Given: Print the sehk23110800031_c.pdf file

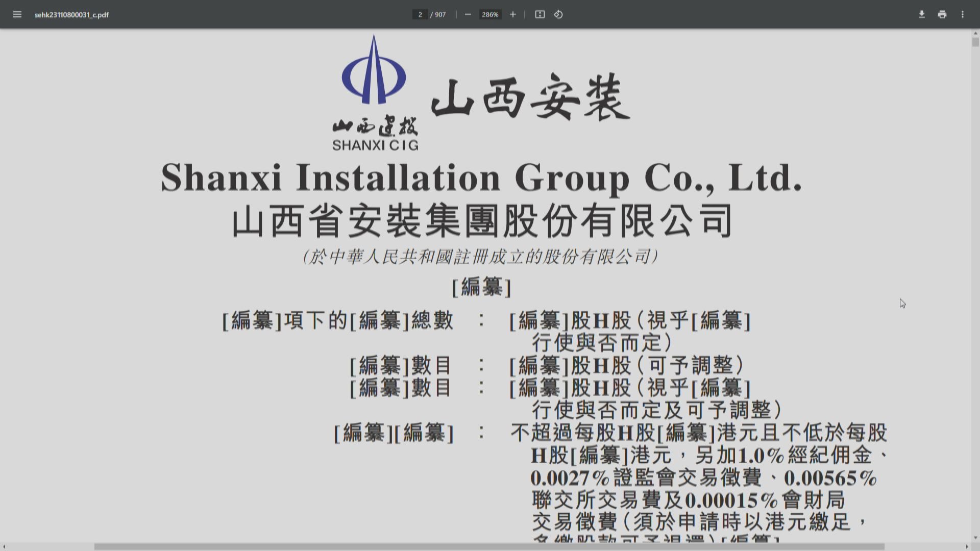Looking at the screenshot, I should [942, 14].
